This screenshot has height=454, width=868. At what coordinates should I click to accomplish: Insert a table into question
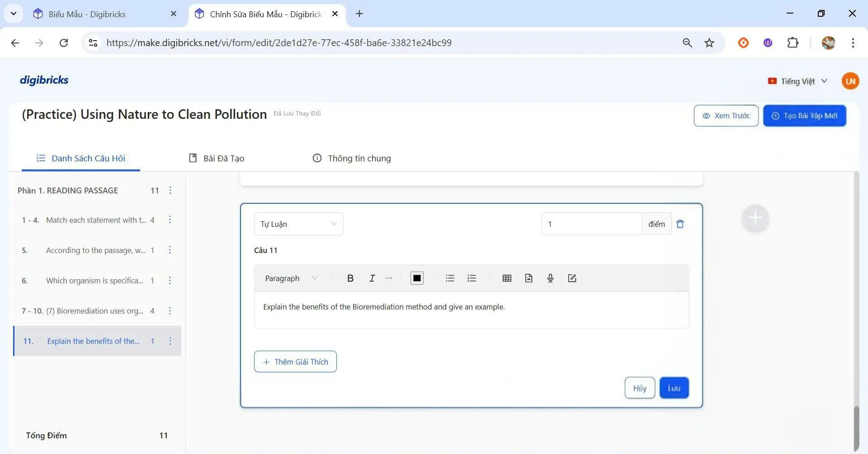pyautogui.click(x=507, y=278)
